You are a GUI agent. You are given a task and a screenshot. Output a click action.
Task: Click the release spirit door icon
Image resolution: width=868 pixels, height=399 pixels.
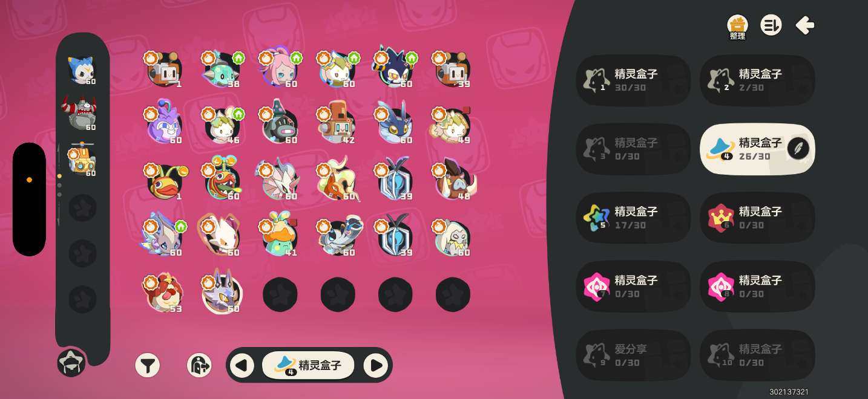(199, 365)
